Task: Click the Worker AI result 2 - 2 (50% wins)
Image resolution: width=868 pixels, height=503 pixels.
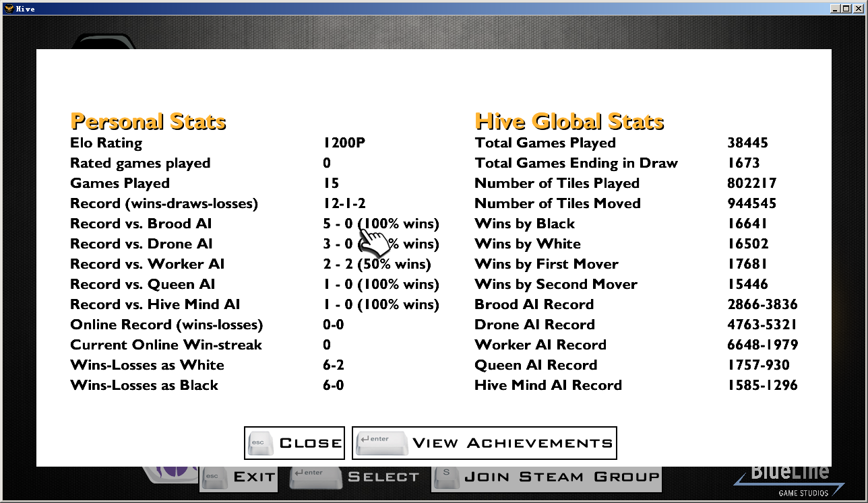Action: tap(377, 264)
